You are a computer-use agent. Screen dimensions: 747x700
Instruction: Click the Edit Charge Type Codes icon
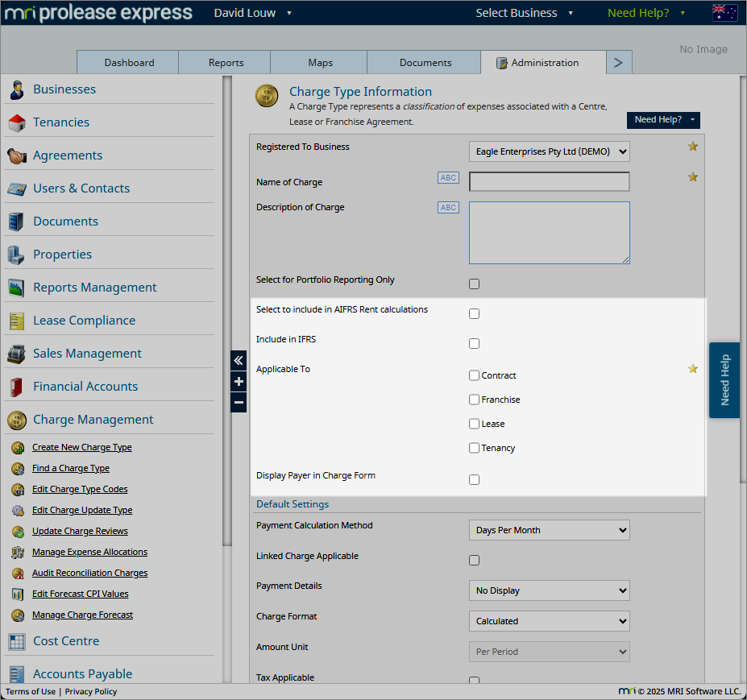[18, 490]
